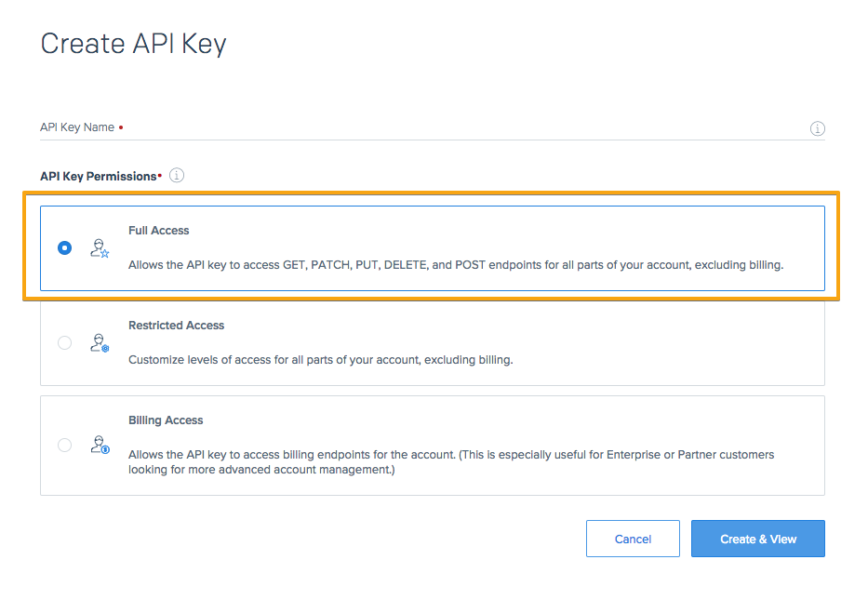Click the Restricted Access option title

[177, 326]
